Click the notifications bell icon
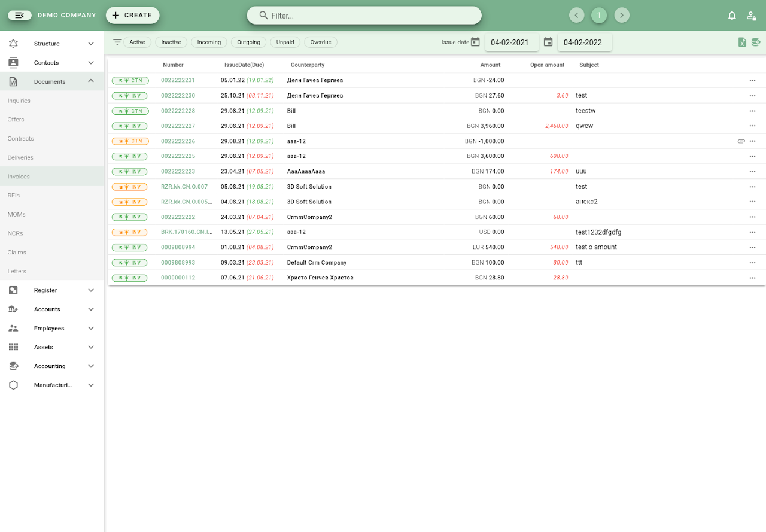The height and width of the screenshot is (532, 766). 732,16
